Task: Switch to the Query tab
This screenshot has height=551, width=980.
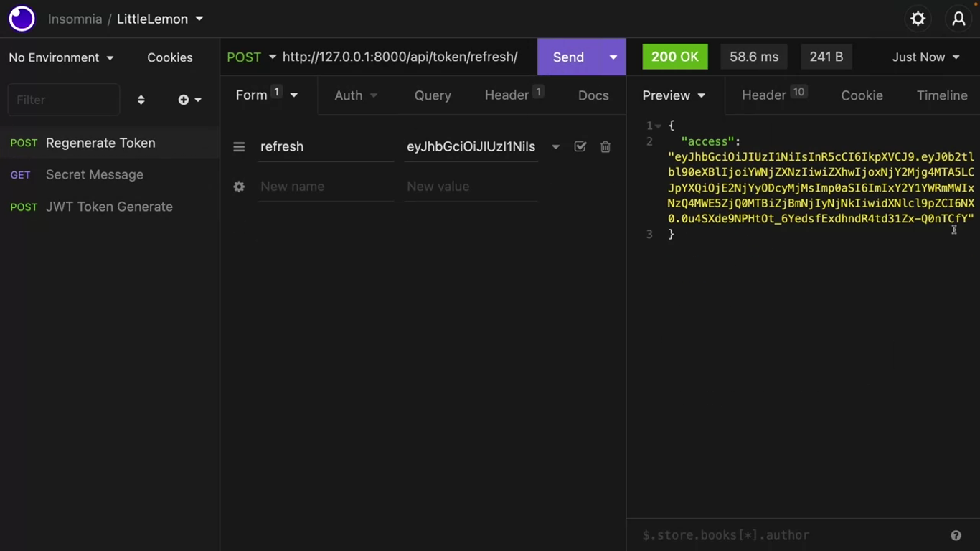Action: tap(433, 95)
